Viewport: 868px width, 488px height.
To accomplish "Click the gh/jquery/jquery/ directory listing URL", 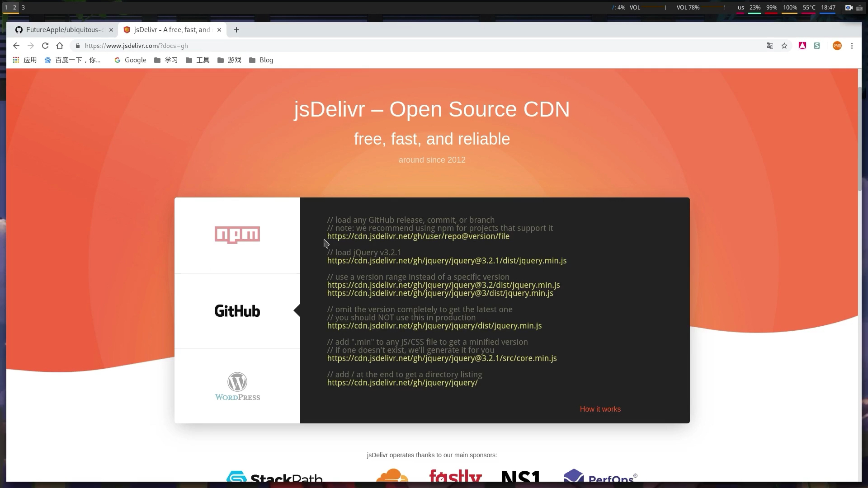I will pyautogui.click(x=402, y=383).
